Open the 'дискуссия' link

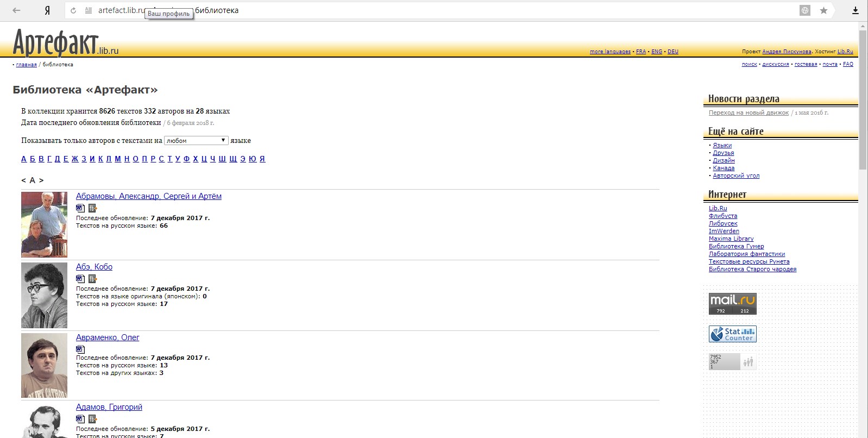click(x=776, y=64)
